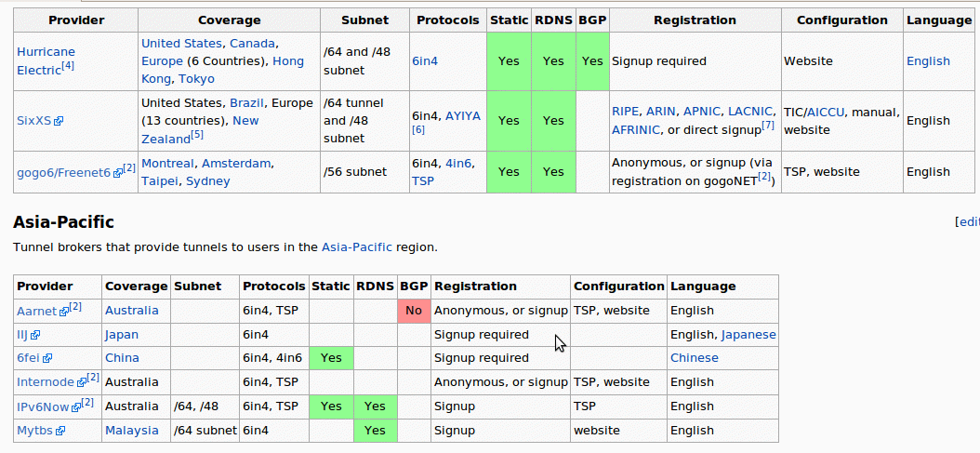
Task: Click the green RDNS Yes cell in Mytbs row
Action: click(375, 431)
